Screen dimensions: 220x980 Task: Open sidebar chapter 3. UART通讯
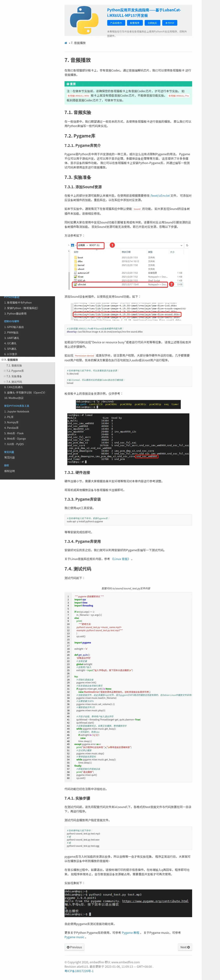click(11, 338)
